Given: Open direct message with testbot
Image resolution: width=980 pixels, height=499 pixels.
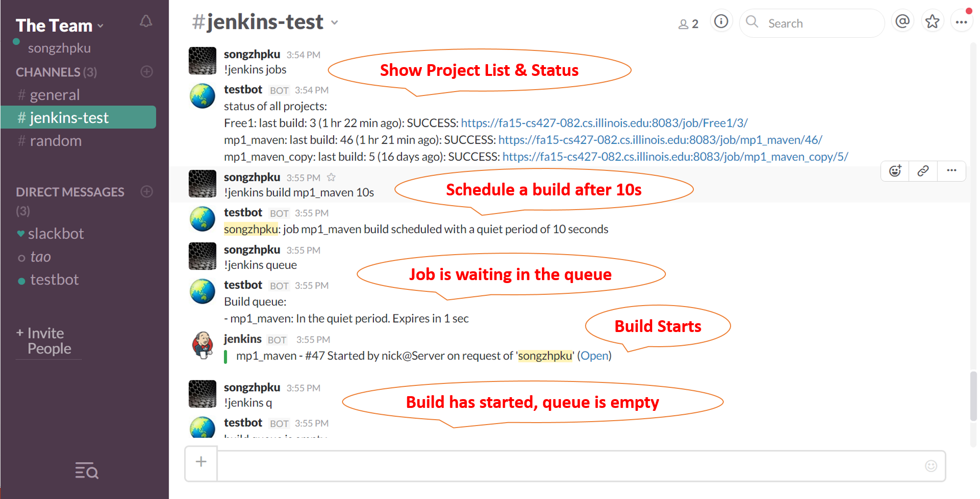Looking at the screenshot, I should coord(54,280).
